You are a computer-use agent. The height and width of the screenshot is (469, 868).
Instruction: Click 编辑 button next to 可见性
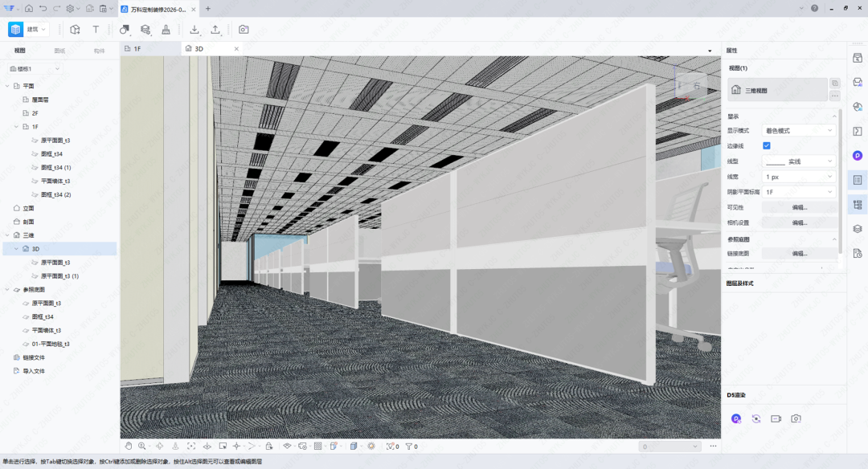799,207
